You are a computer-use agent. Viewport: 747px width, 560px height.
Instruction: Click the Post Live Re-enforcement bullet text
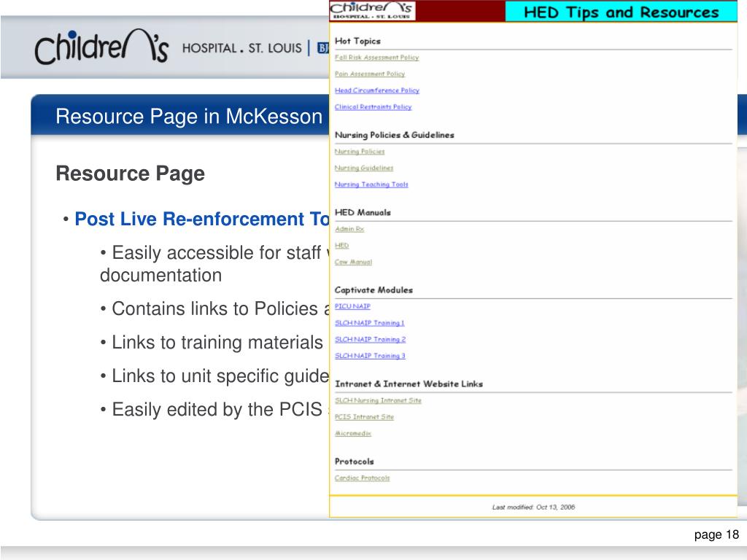pos(202,219)
